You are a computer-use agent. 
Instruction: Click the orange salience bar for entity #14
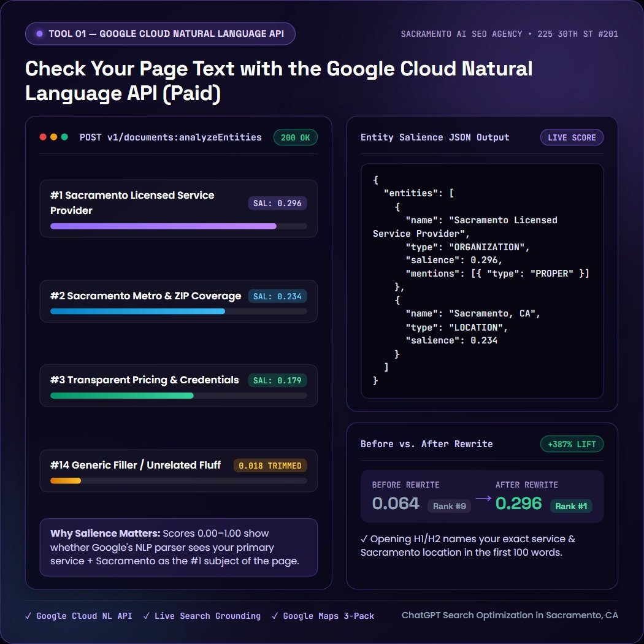coord(65,480)
